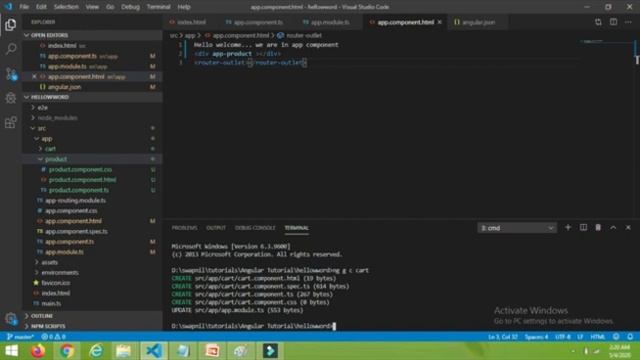Click Spaces: 4 indentation in status bar
This screenshot has height=360, width=640.
coord(536,337)
